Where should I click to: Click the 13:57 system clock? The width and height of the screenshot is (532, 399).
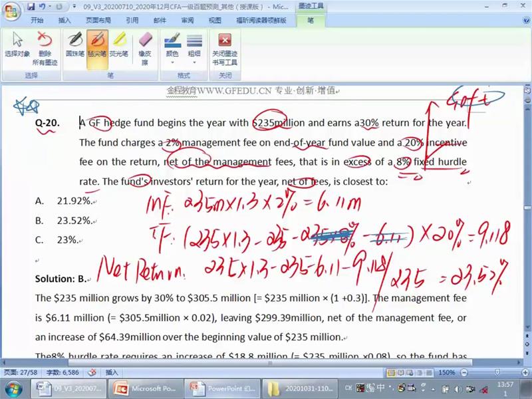click(505, 384)
